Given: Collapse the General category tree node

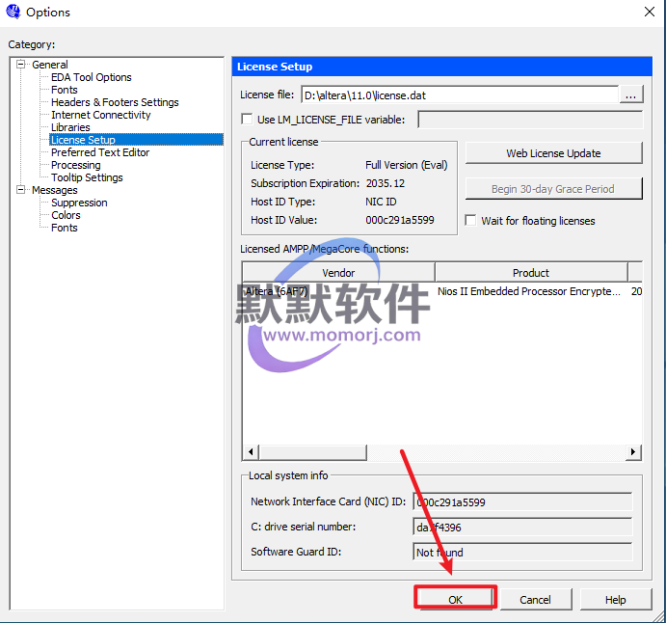Looking at the screenshot, I should 20,65.
